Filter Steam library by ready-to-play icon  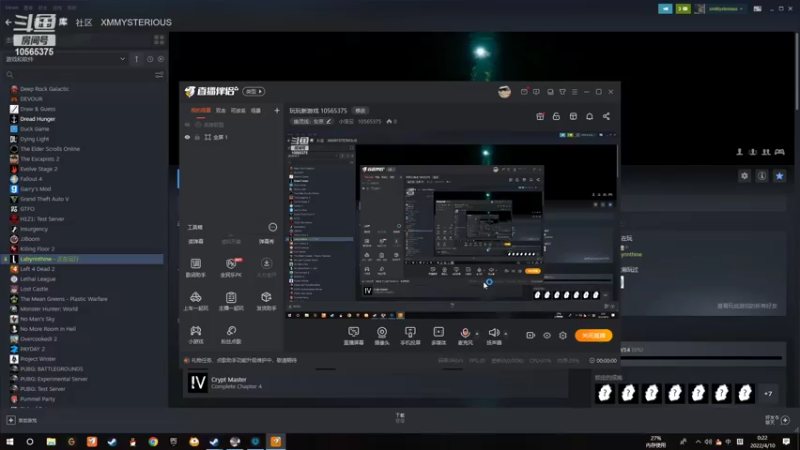click(161, 59)
